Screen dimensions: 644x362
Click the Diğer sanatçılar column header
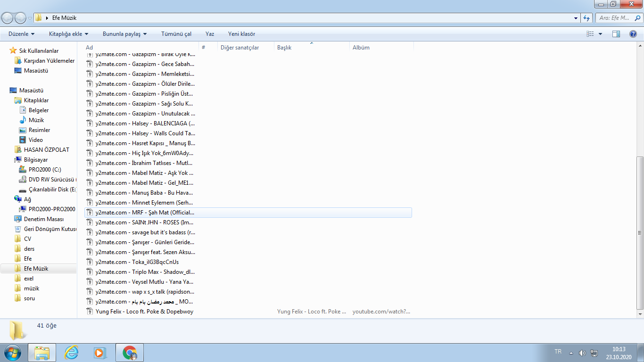(246, 48)
